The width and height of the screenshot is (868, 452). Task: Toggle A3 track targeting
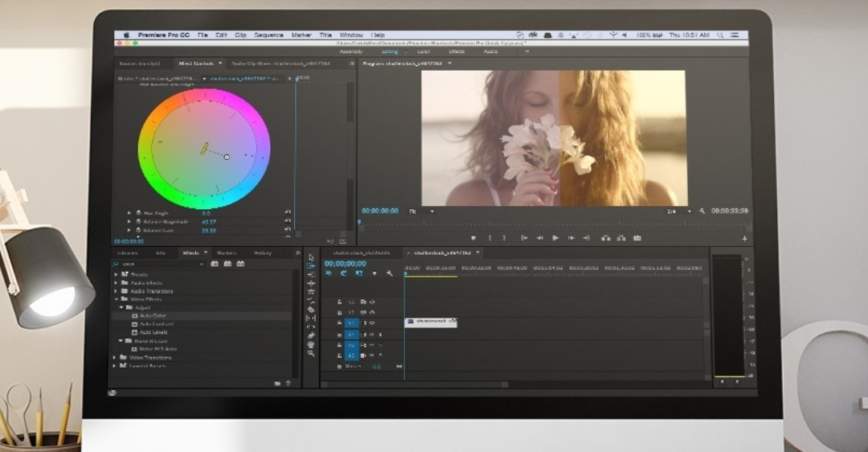(351, 355)
